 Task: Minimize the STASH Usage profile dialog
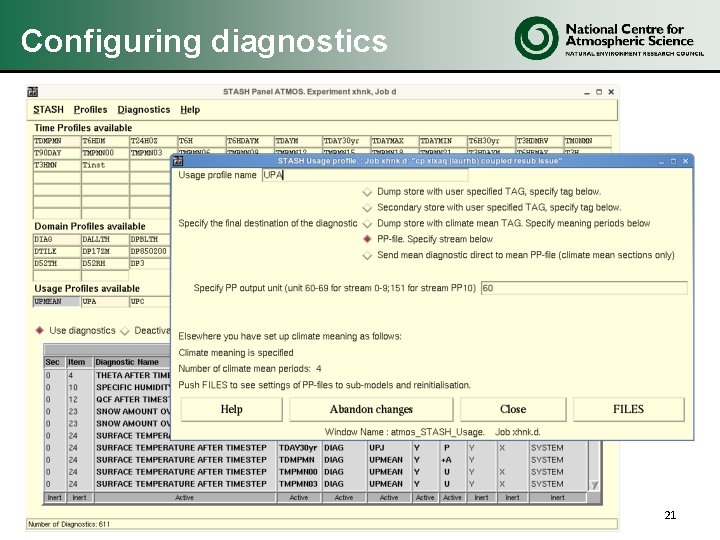(x=661, y=162)
